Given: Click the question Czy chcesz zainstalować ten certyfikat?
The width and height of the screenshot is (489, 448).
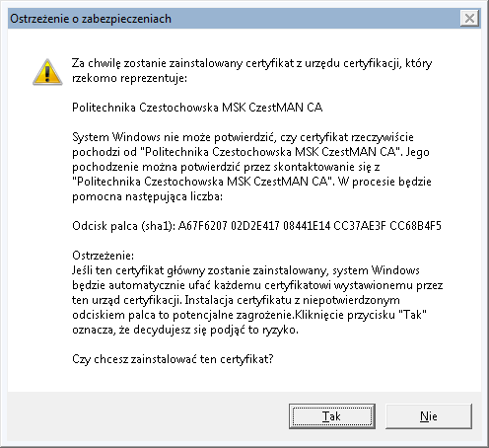Looking at the screenshot, I should [x=173, y=359].
